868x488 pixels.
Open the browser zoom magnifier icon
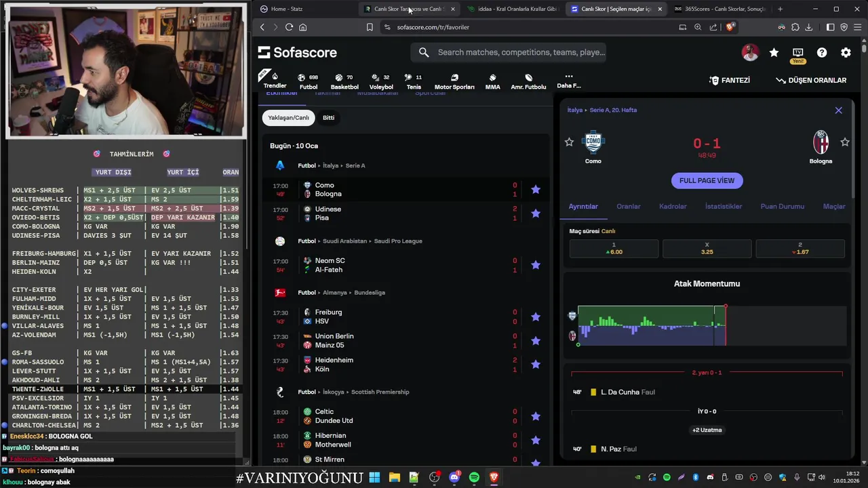click(698, 27)
